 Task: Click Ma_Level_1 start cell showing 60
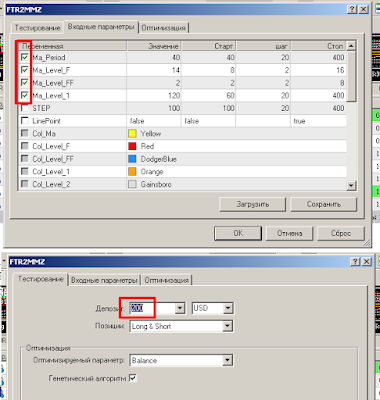pos(209,96)
